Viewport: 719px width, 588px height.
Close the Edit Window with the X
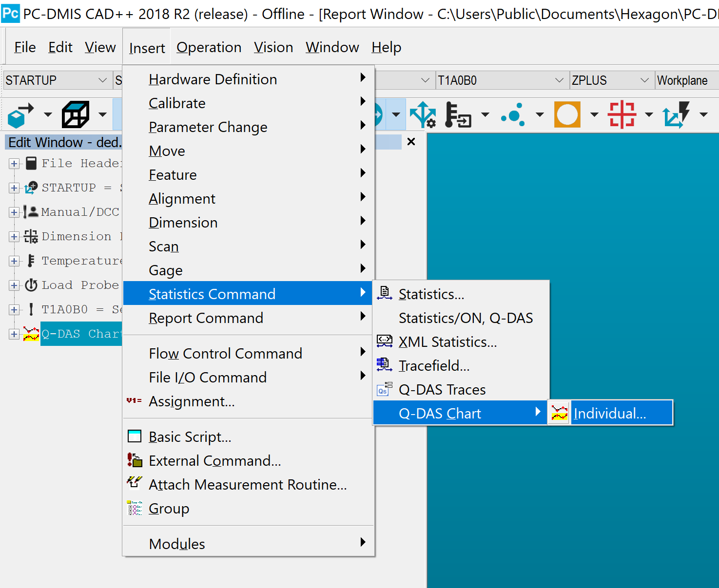point(411,142)
